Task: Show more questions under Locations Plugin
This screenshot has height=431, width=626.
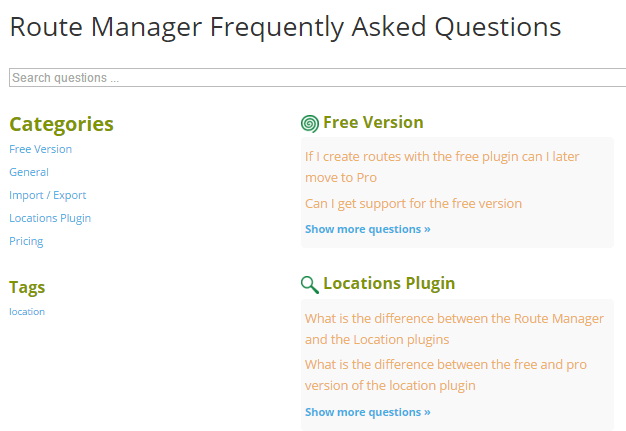Action: pyautogui.click(x=367, y=412)
